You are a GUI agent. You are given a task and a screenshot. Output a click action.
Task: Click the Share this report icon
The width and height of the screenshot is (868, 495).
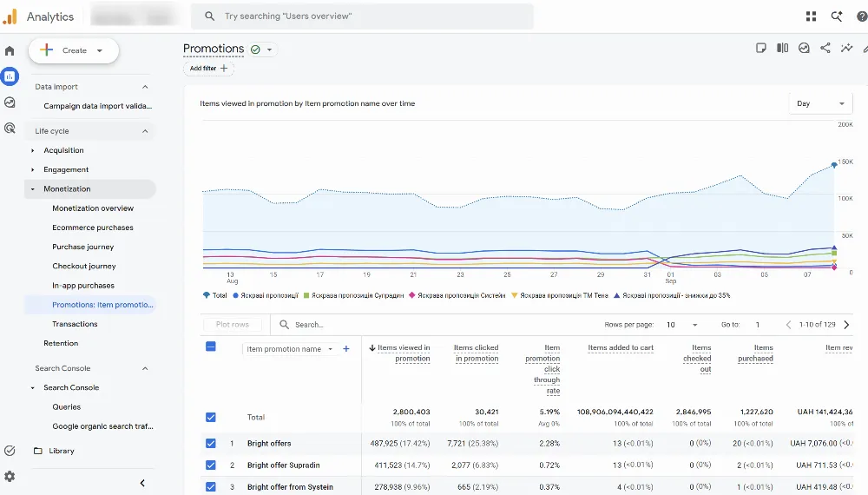[x=825, y=48]
